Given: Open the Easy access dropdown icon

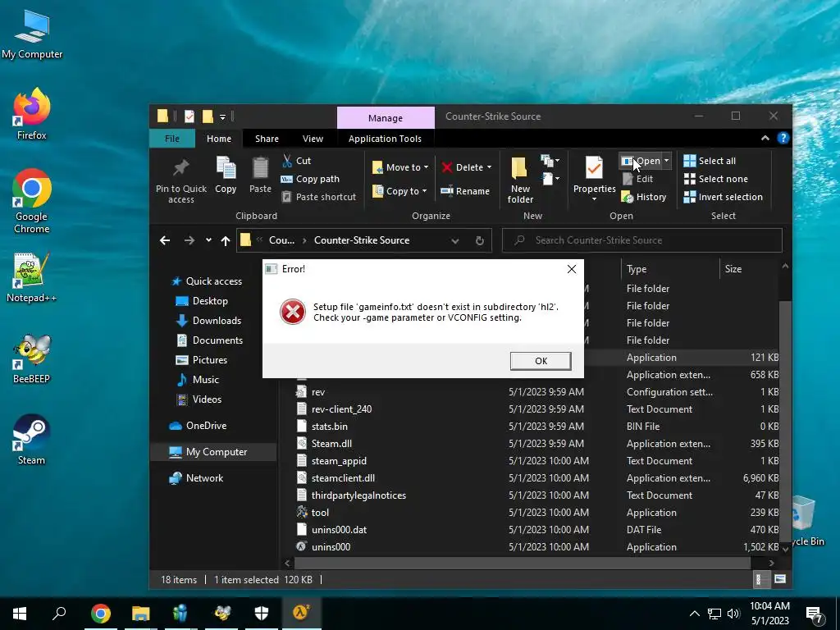Looking at the screenshot, I should tap(550, 178).
